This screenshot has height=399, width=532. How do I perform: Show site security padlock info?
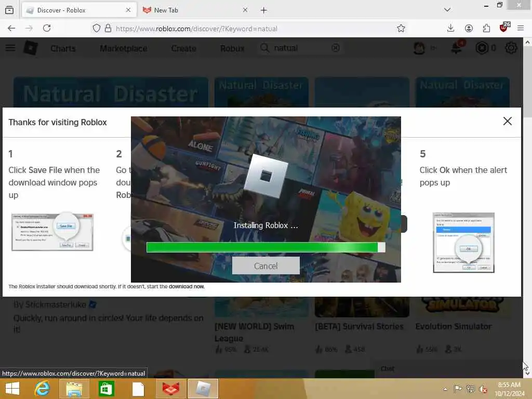coord(108,28)
